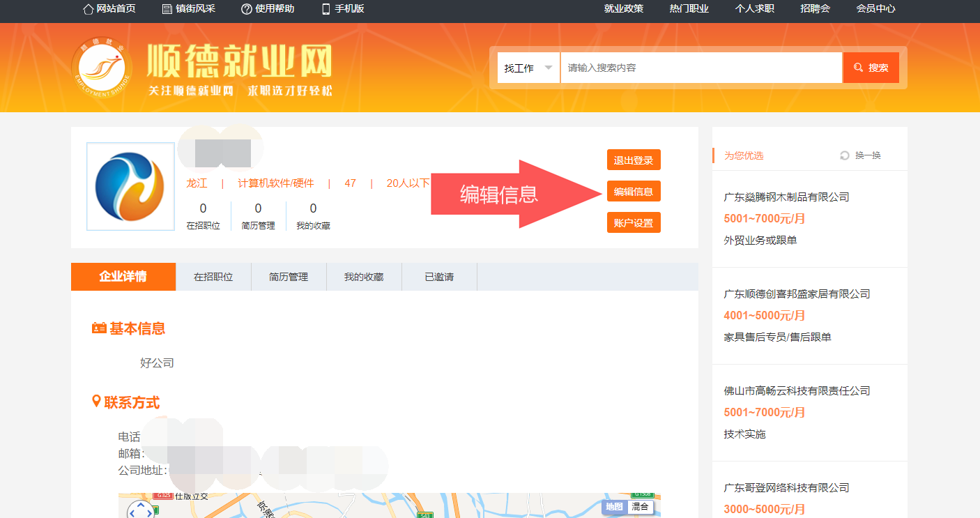Click the 编辑信息 button
Screen dimensions: 980x518
[x=633, y=192]
